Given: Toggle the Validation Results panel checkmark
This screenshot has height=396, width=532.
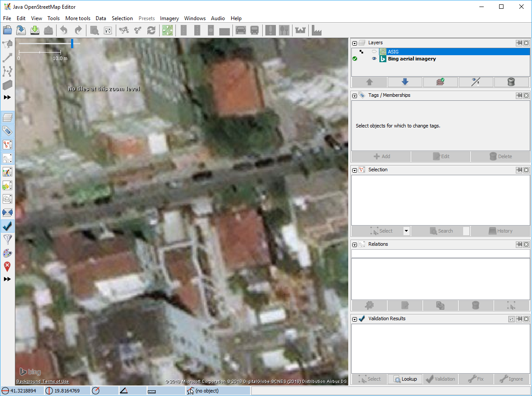Looking at the screenshot, I should 7,226.
